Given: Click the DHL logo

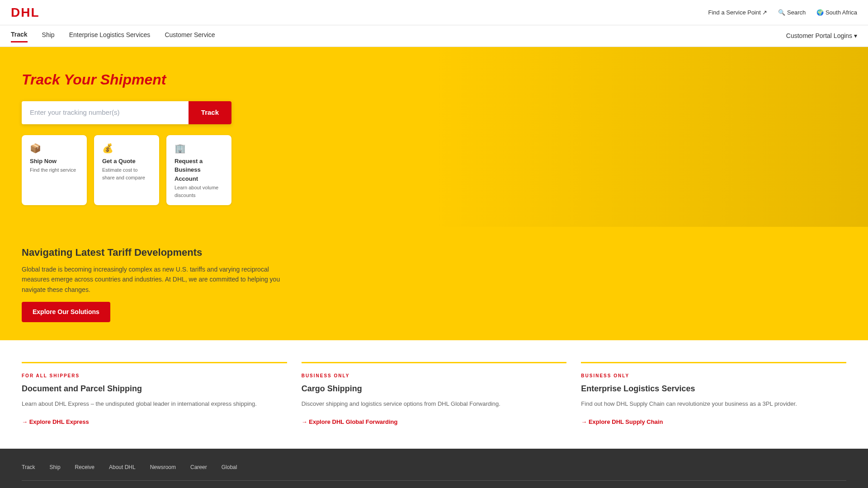Looking at the screenshot, I should coord(25,13).
